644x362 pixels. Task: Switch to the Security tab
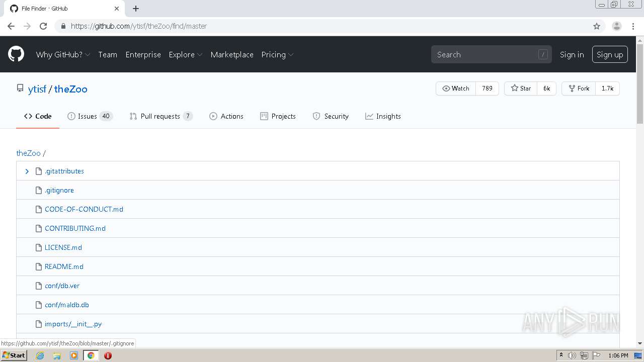(x=331, y=116)
